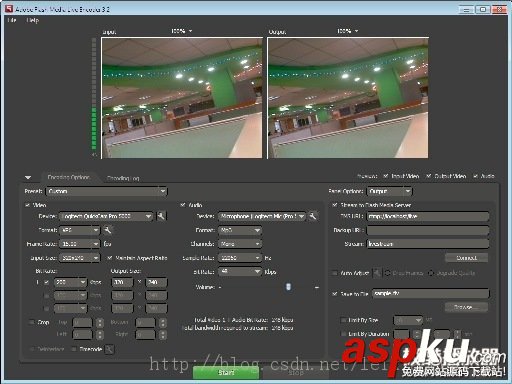Open the Sample Rate dropdown

[240, 258]
